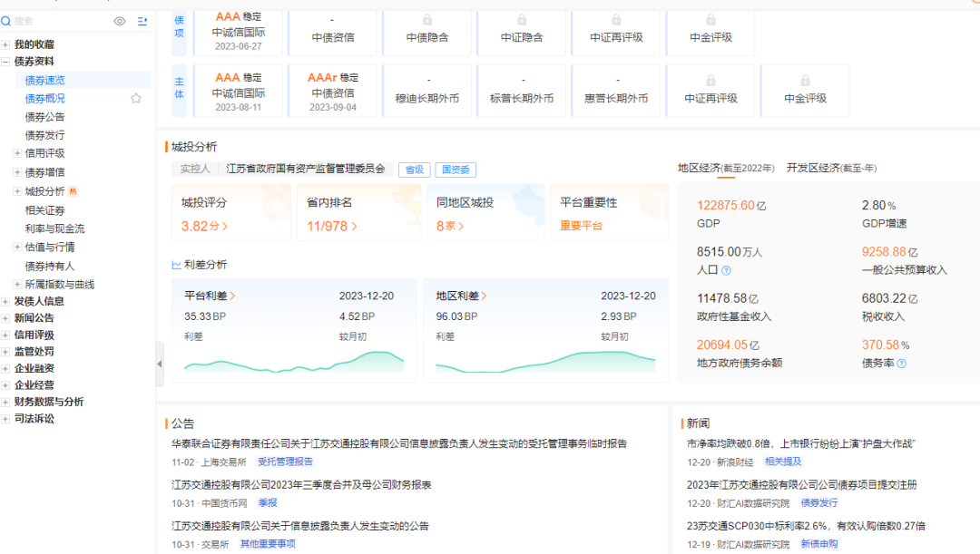Open 相关证券 sidebar item
This screenshot has height=554, width=980.
(45, 210)
